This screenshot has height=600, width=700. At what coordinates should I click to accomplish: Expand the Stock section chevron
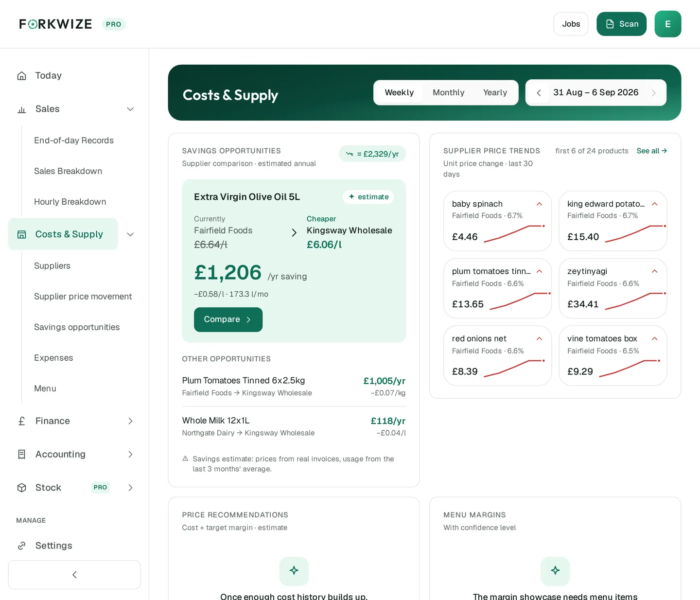(130, 488)
